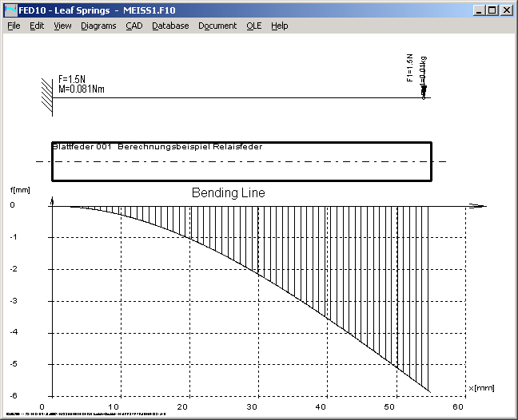Click the arrowhead at the x-axis end
This screenshot has height=420, width=518.
[x=477, y=206]
